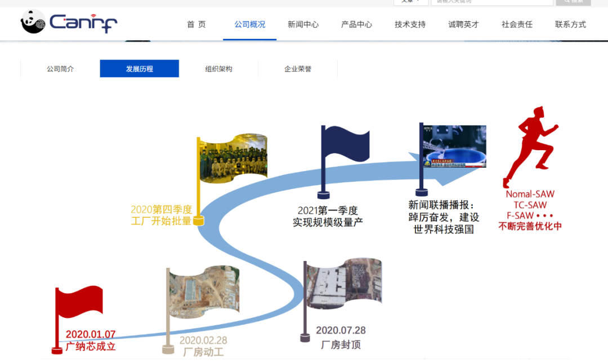
Task: Expand the 文章 search-type dropdown
Action: [x=411, y=2]
